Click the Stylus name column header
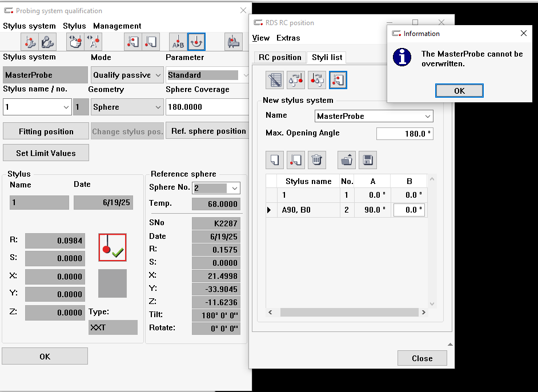This screenshot has height=392, width=538. [x=308, y=181]
